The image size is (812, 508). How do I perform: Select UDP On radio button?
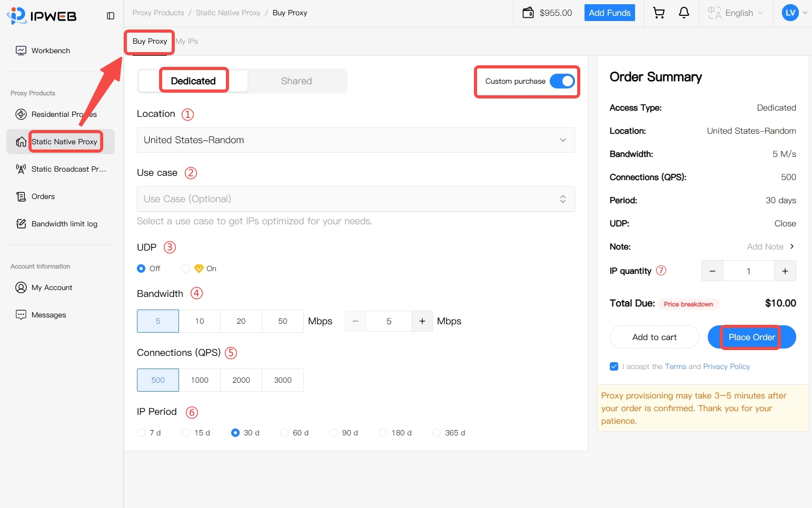pos(185,268)
